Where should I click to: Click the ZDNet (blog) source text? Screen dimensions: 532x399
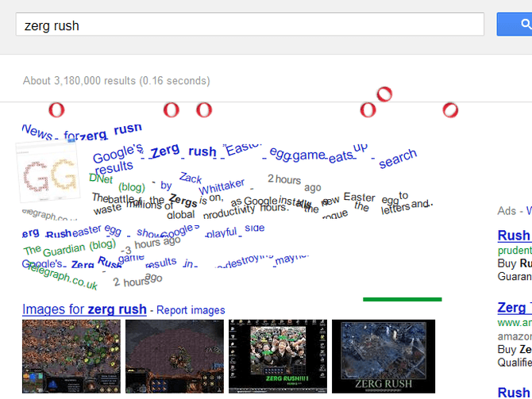click(117, 182)
